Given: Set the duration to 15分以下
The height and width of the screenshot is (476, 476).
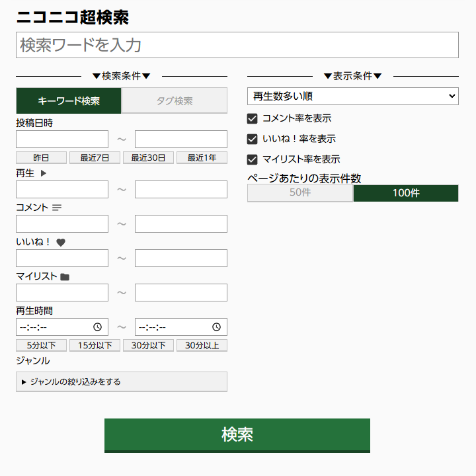Looking at the screenshot, I should (x=95, y=345).
